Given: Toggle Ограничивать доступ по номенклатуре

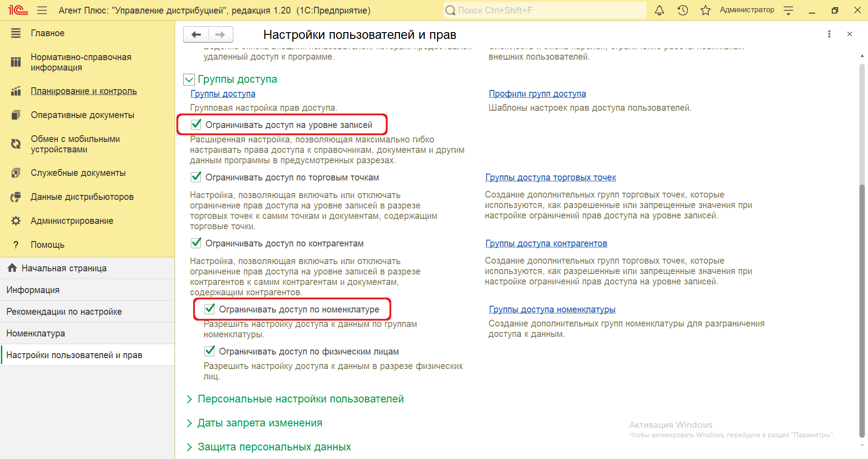Looking at the screenshot, I should tap(210, 309).
